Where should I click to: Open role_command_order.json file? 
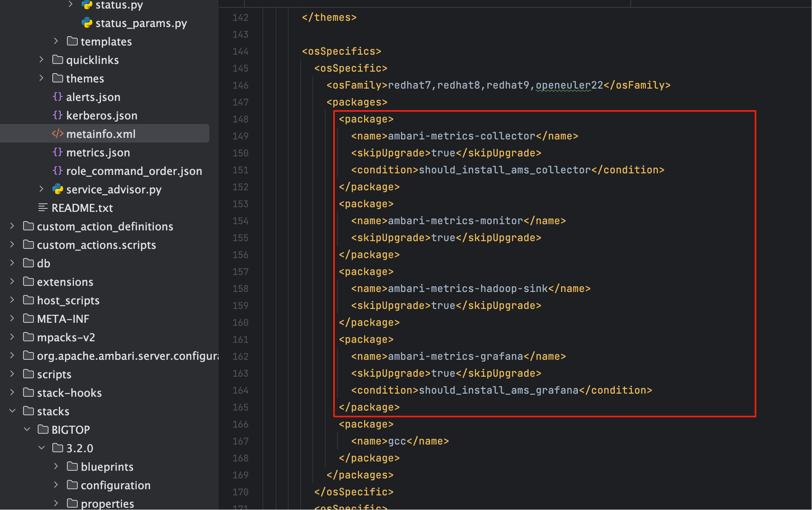pyautogui.click(x=134, y=171)
